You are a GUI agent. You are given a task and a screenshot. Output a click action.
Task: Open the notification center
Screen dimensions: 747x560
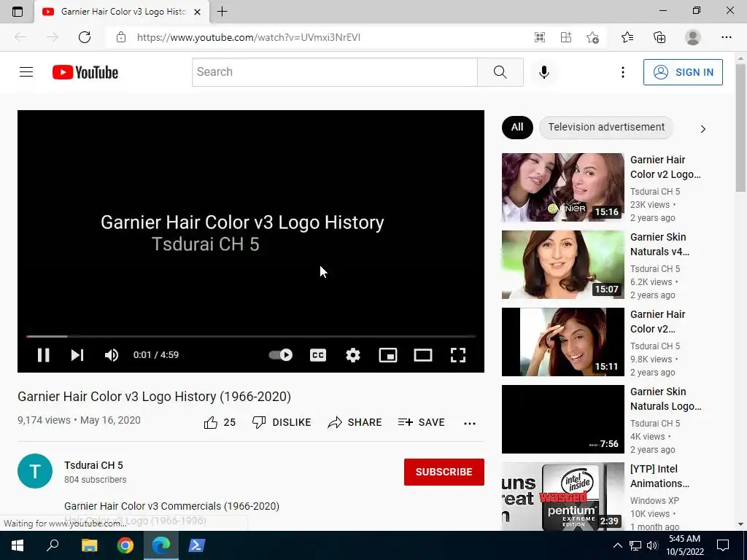pos(723,545)
